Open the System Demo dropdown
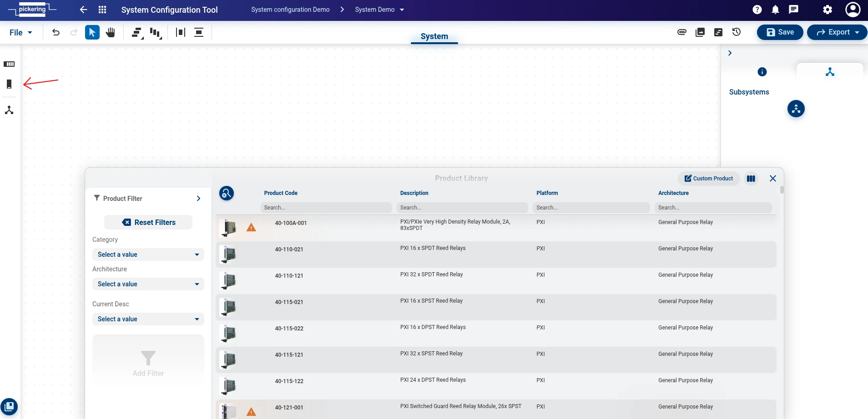Viewport: 868px width, 419px height. [379, 10]
